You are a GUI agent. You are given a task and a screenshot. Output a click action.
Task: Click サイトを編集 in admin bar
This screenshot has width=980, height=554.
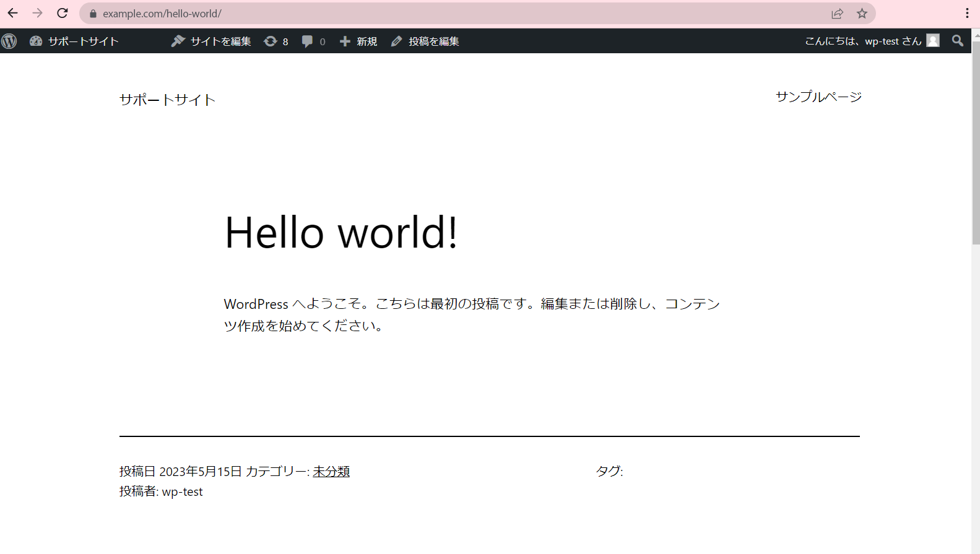pyautogui.click(x=211, y=41)
